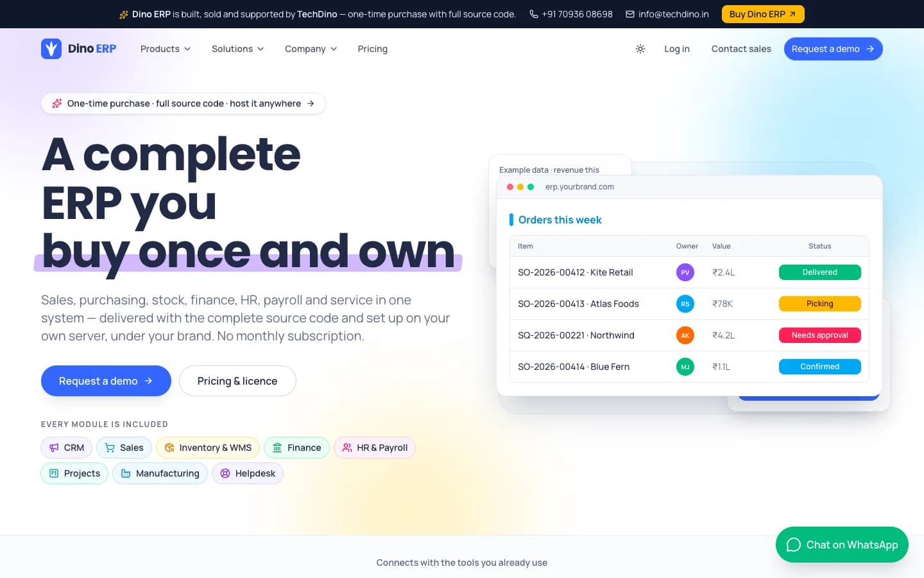Viewport: 924px width, 578px height.
Task: Click the Dino ERP logo icon
Action: tap(51, 49)
